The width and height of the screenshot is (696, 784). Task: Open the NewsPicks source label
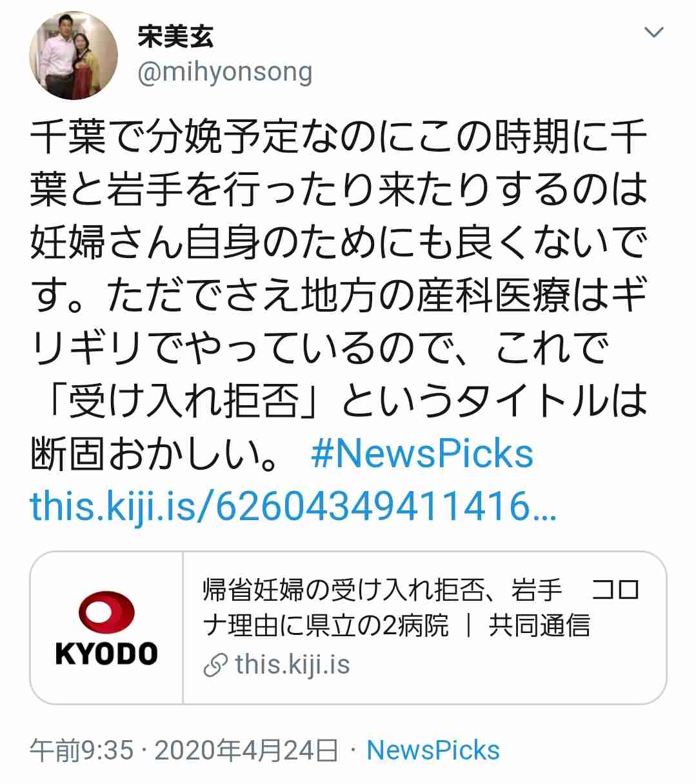coord(433,750)
